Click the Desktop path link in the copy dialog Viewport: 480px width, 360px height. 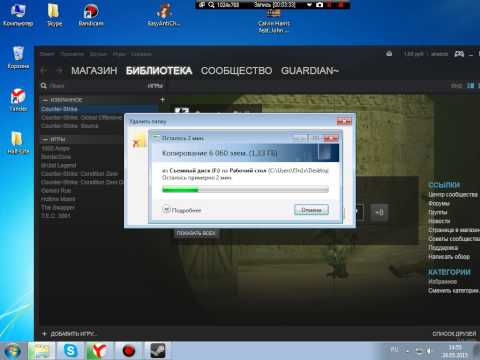298,171
